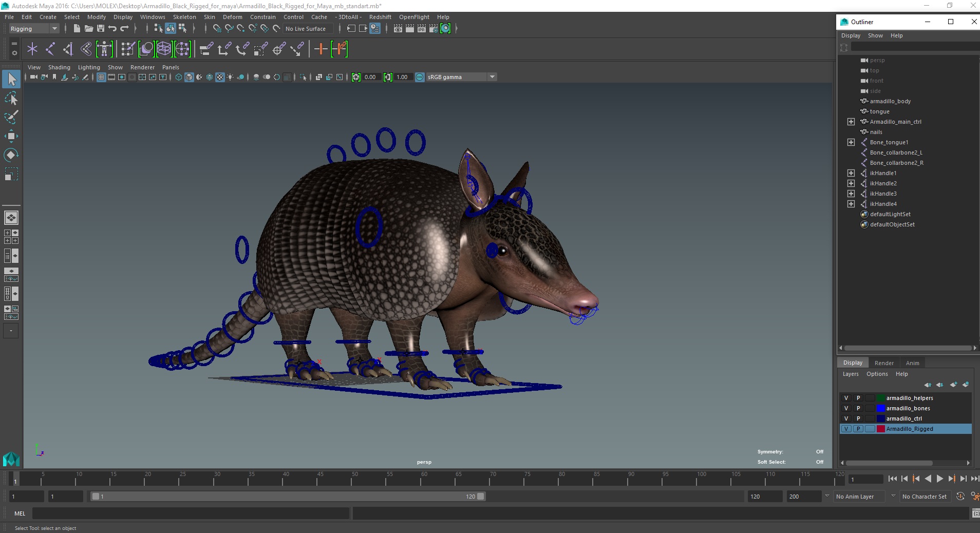Click the move layer up icon
This screenshot has height=533, width=980.
[928, 385]
